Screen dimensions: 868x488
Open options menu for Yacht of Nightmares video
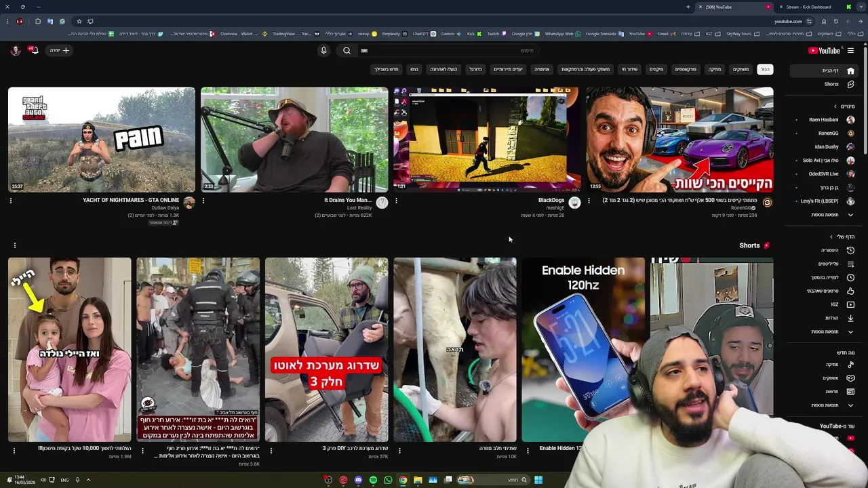(10, 201)
